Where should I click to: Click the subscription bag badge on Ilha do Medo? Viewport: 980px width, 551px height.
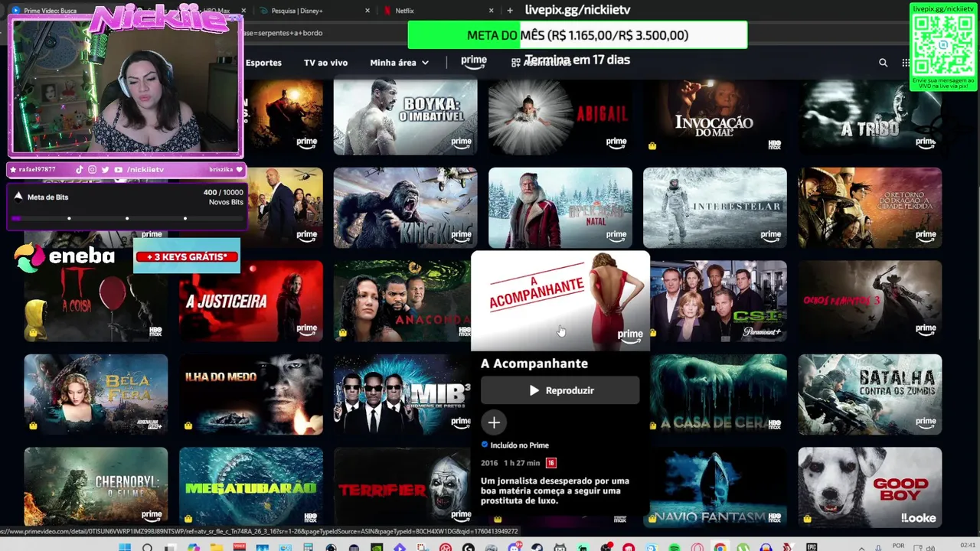[188, 425]
